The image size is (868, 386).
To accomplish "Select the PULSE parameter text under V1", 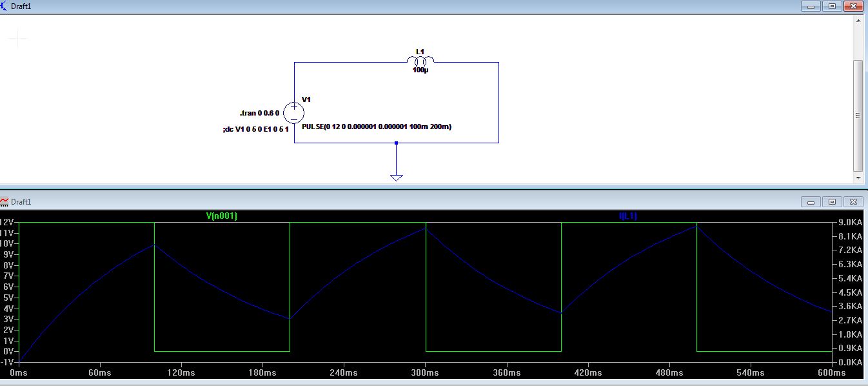I will coord(376,127).
